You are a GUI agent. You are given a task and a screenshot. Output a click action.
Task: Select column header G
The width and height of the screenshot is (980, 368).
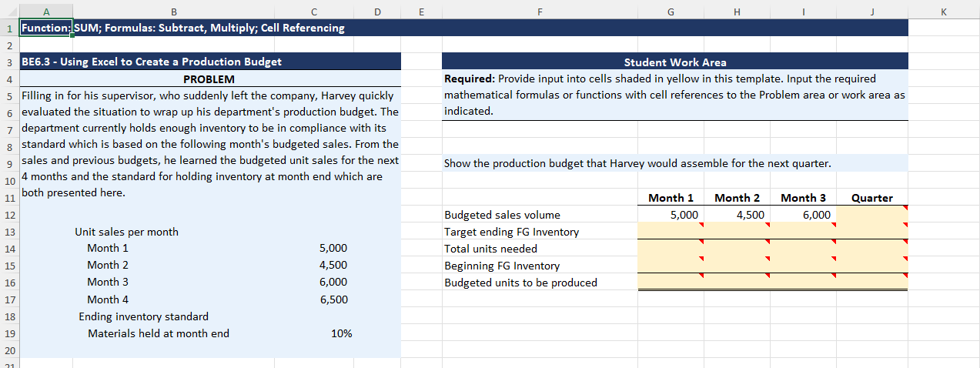671,11
